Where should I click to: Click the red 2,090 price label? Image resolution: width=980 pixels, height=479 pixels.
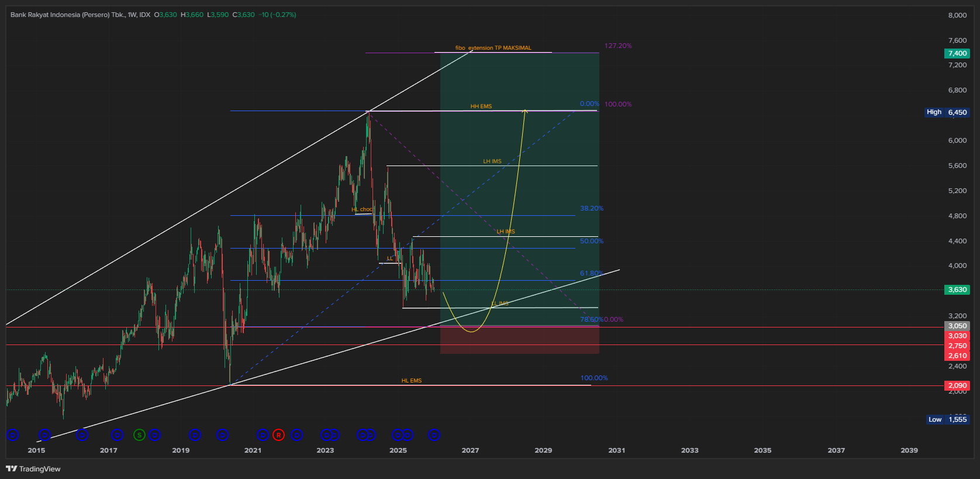click(957, 385)
